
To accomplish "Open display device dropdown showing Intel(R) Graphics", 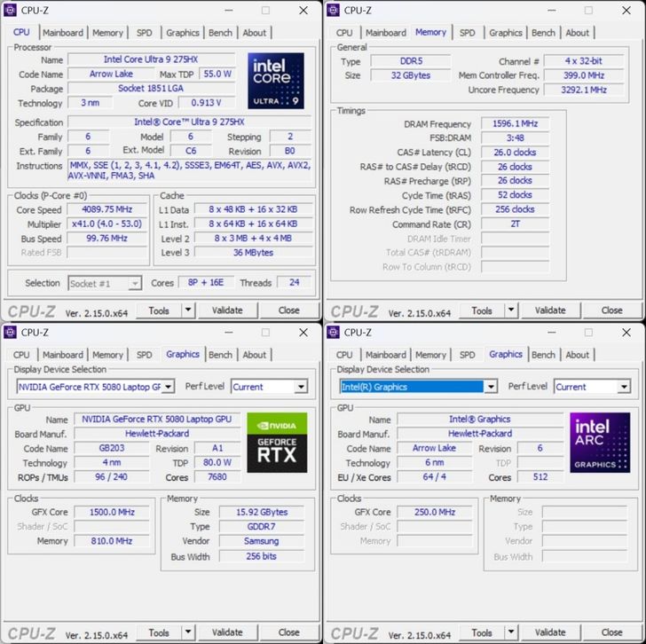I will coord(491,387).
